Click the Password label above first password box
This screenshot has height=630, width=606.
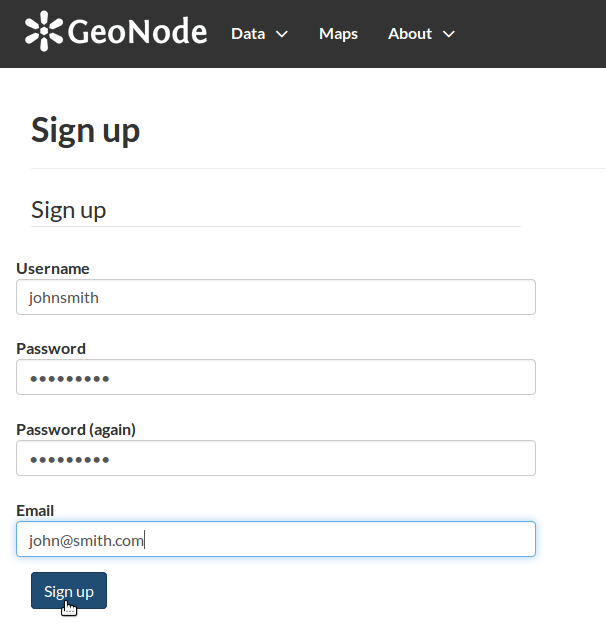51,349
